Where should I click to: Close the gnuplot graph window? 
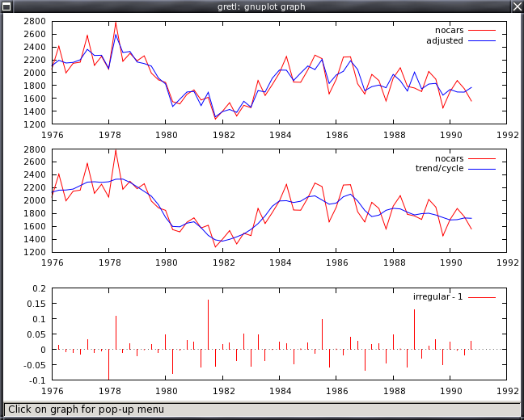[x=516, y=6]
